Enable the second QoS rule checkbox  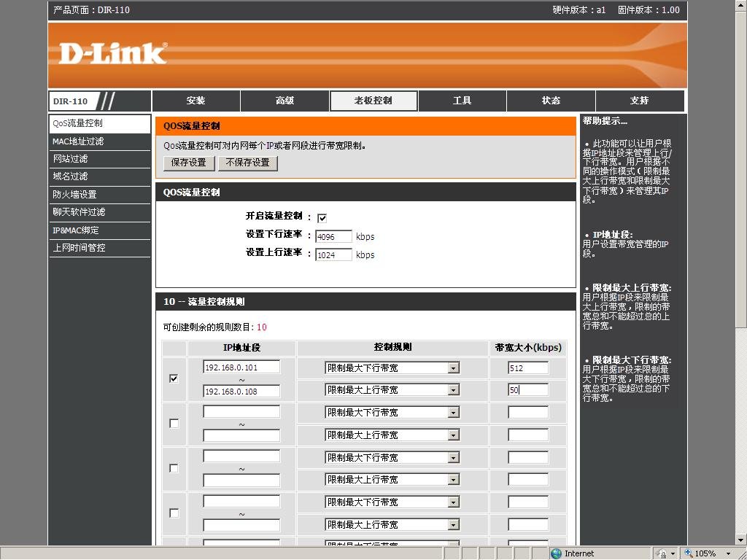pos(173,423)
